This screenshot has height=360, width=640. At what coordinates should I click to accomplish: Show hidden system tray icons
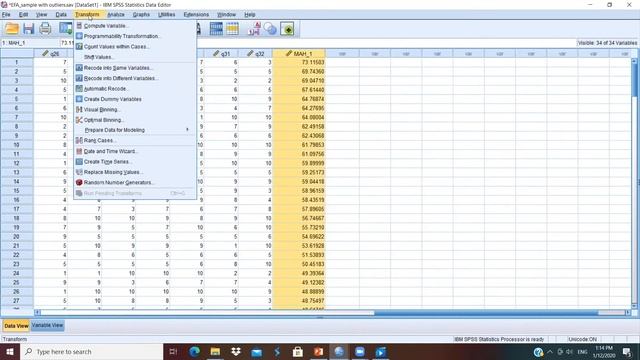(549, 351)
